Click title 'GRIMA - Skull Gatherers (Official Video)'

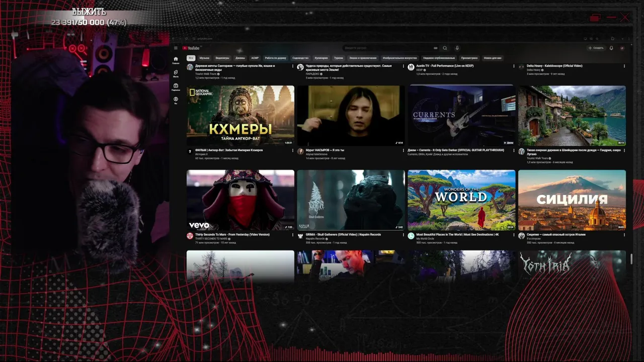coord(343,234)
